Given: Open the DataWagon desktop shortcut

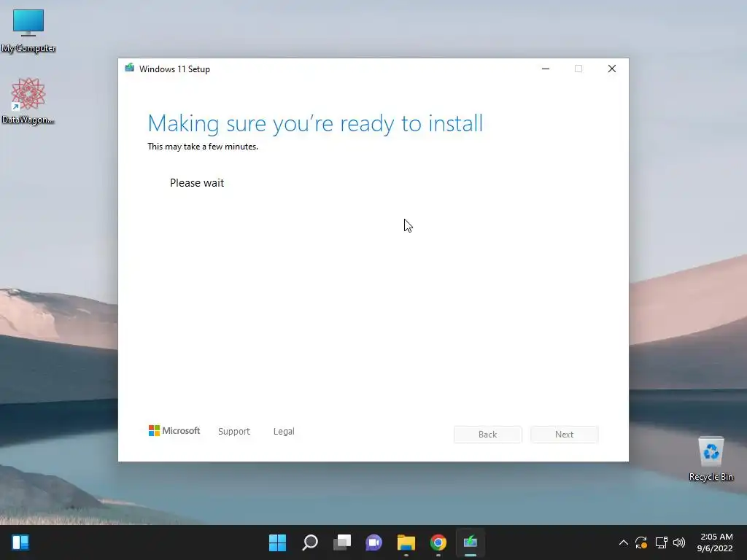Looking at the screenshot, I should pyautogui.click(x=28, y=101).
